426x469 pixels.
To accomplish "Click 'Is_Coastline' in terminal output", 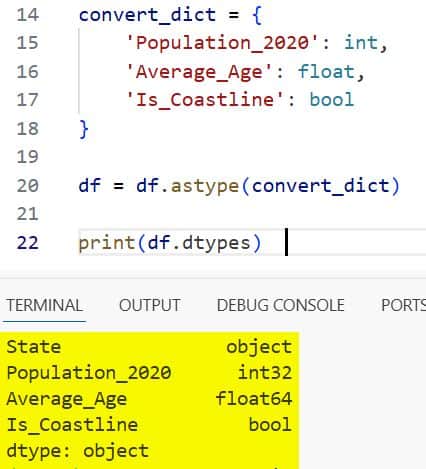I will pos(72,425).
